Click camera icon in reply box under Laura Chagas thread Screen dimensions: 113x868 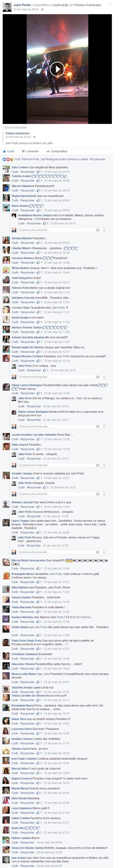tap(97, 552)
